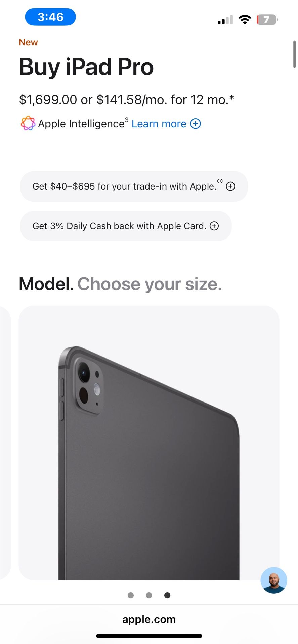This screenshot has width=298, height=644.
Task: Select the first carousel page dot
Action: click(x=131, y=595)
